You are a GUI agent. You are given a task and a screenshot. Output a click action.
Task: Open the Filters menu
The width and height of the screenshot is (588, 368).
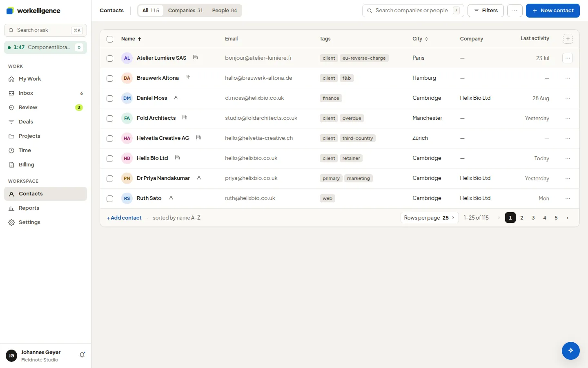point(486,11)
